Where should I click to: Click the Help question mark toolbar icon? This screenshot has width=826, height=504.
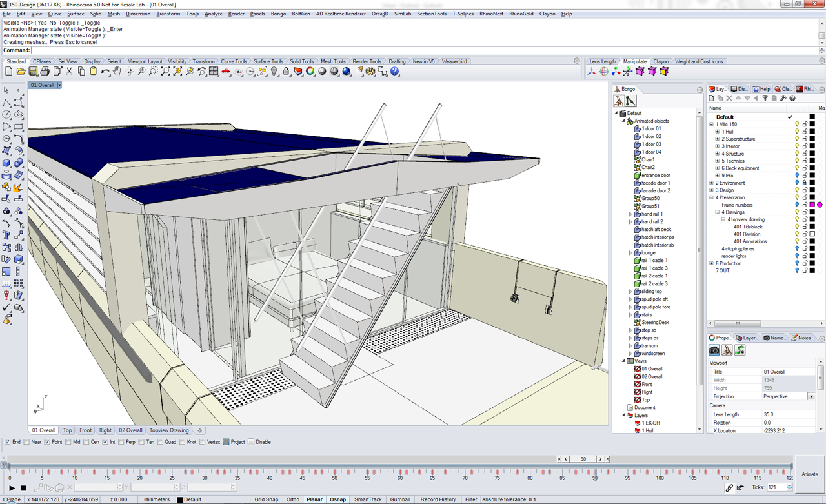[x=394, y=72]
